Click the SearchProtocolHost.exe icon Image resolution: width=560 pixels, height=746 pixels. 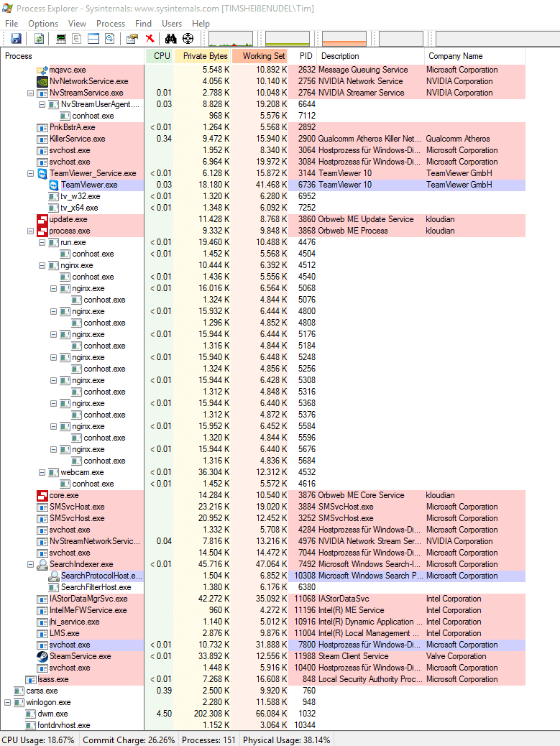pyautogui.click(x=54, y=576)
